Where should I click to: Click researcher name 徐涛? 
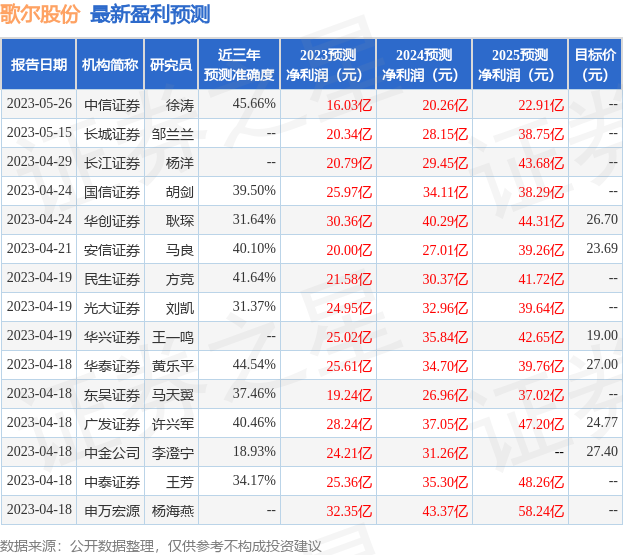180,105
